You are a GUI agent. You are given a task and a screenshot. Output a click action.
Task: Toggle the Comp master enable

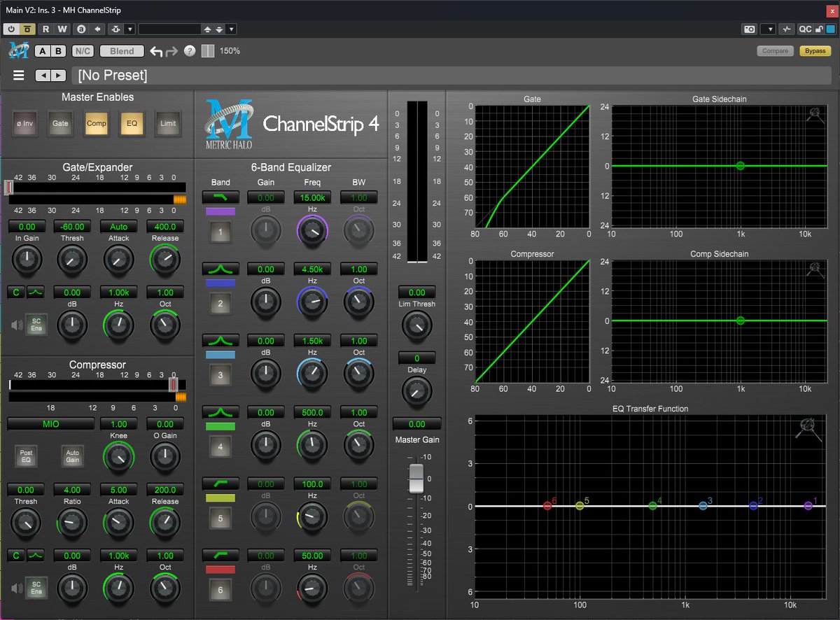(x=96, y=123)
